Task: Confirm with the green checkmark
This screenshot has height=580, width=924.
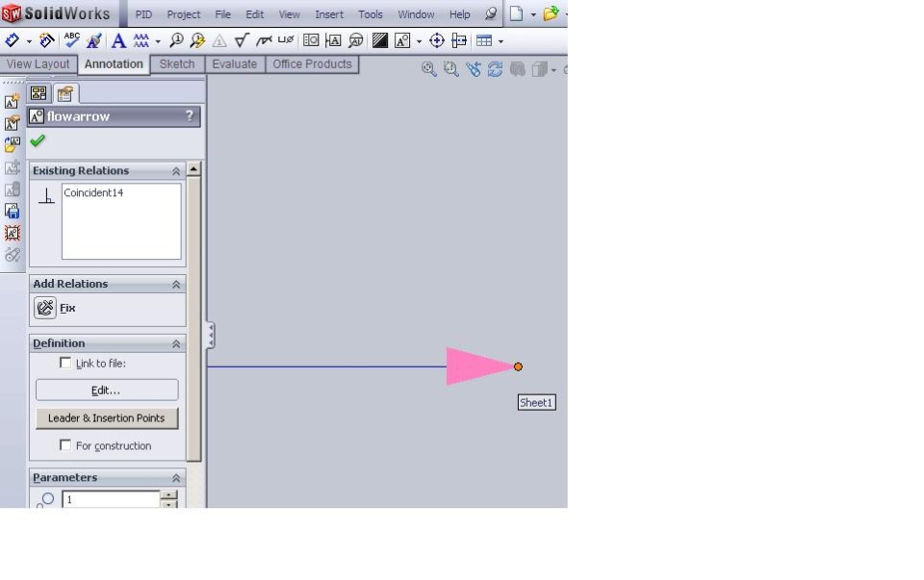Action: (38, 140)
